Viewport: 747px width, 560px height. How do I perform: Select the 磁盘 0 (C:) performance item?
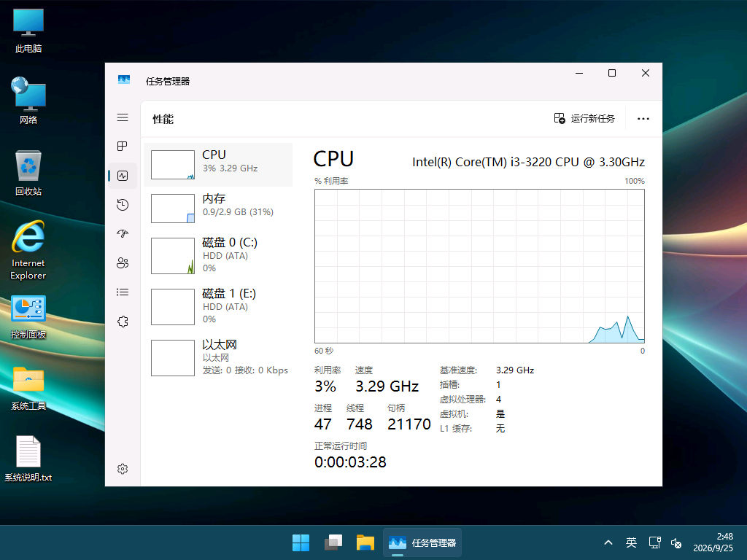pyautogui.click(x=218, y=255)
